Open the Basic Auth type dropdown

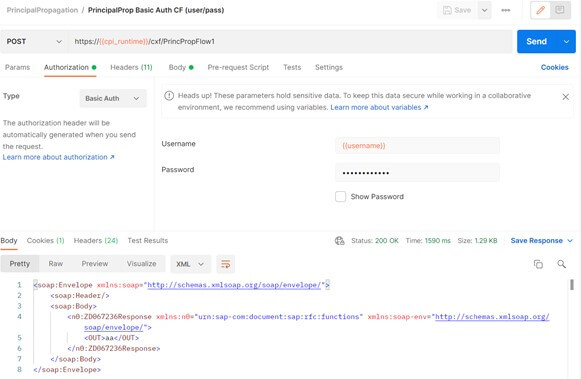click(113, 99)
